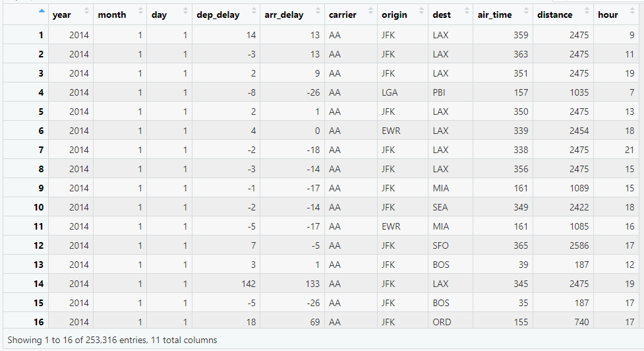Sort table by the origin column header
644x351 pixels.
click(394, 15)
